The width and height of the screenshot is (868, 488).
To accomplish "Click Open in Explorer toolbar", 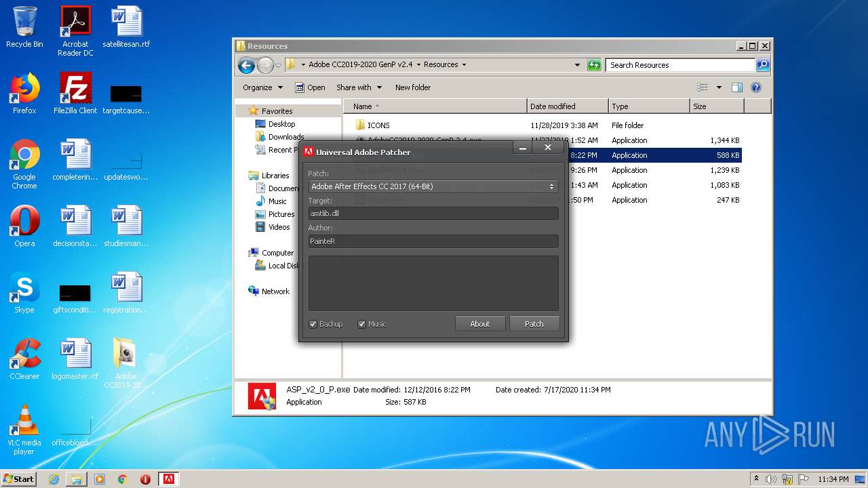I will [x=310, y=87].
